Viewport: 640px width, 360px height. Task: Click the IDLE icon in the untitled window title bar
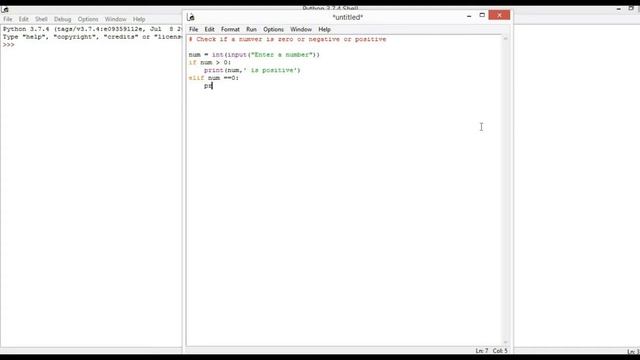pyautogui.click(x=191, y=17)
